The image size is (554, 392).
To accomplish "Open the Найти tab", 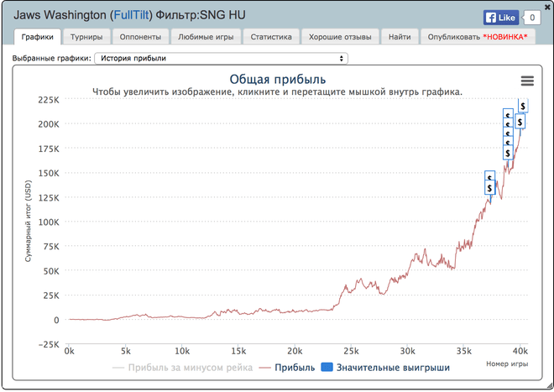I will click(400, 37).
